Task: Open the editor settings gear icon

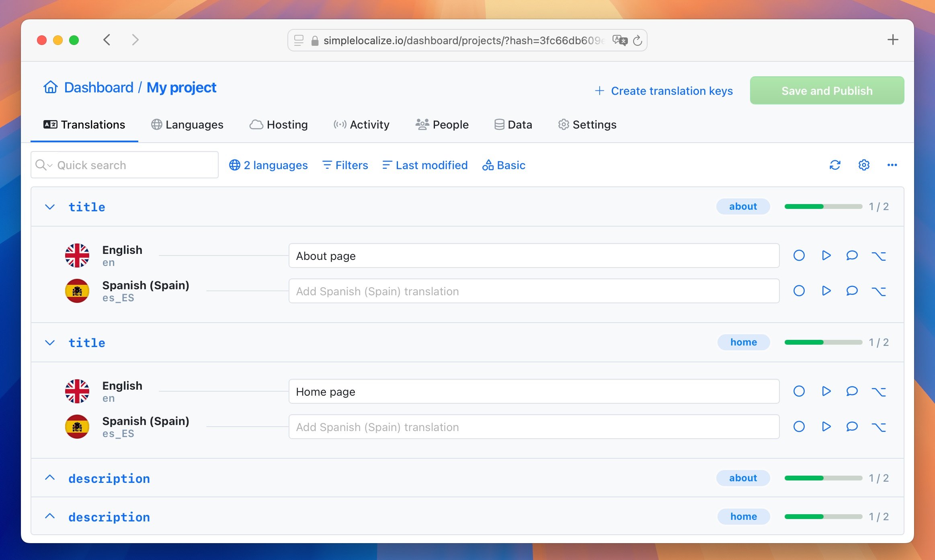Action: (864, 165)
